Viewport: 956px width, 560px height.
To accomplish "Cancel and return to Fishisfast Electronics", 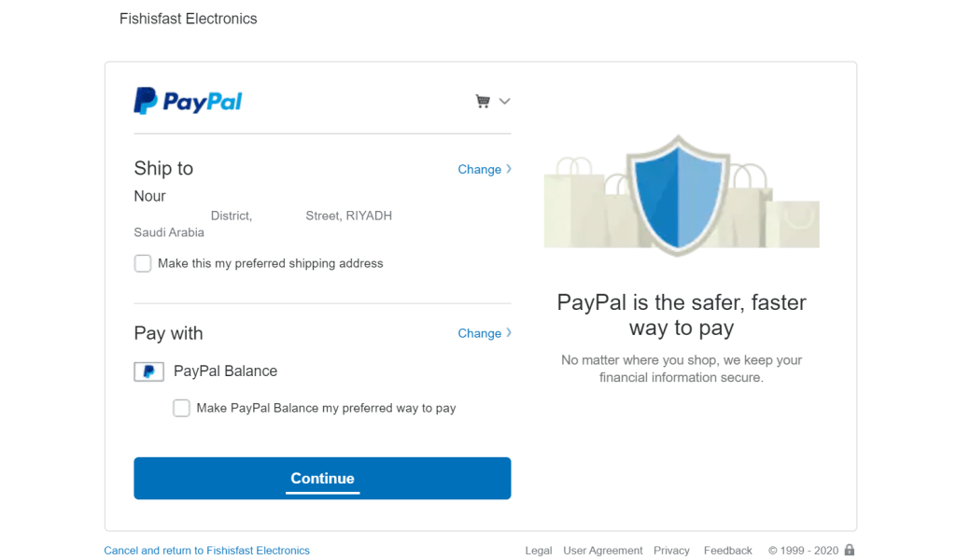I will [206, 551].
